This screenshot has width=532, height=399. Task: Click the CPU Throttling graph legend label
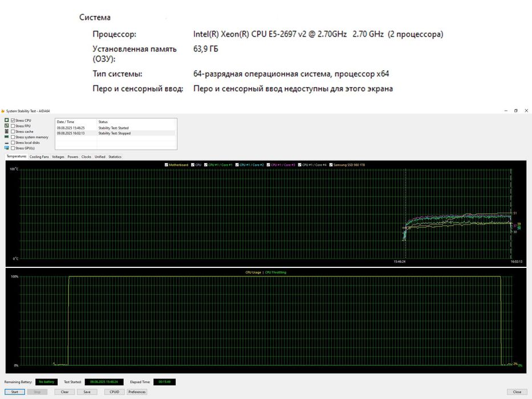pyautogui.click(x=275, y=272)
